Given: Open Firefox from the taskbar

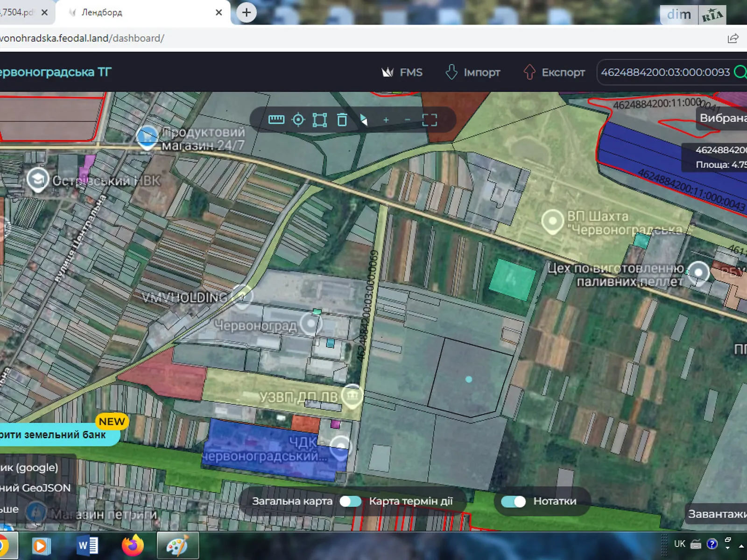Looking at the screenshot, I should click(133, 545).
